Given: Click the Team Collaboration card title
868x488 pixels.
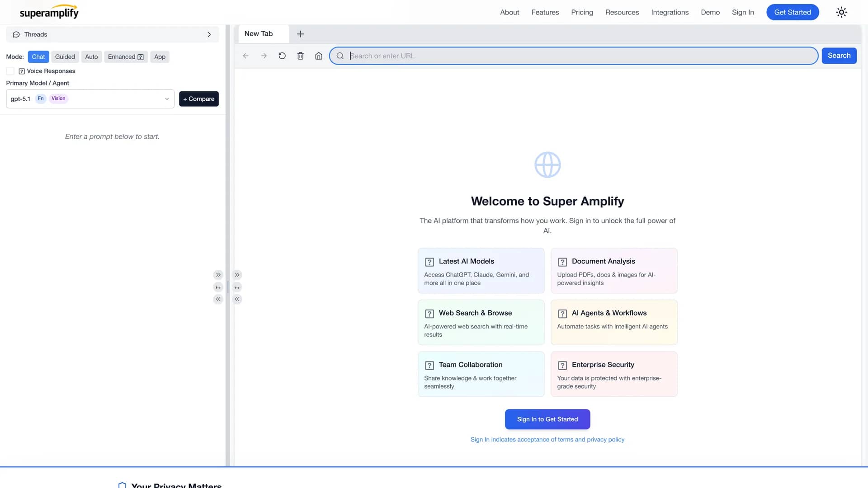Looking at the screenshot, I should (x=470, y=365).
